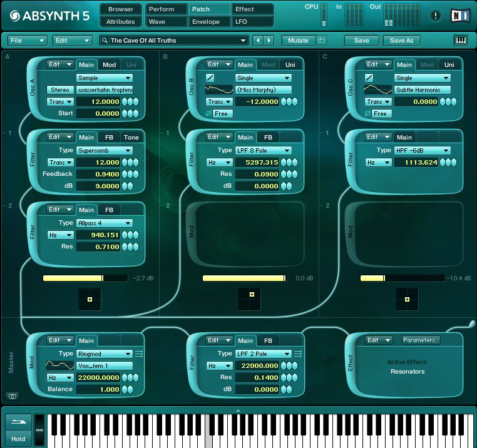Screen dimensions: 477x448
Task: Click the wasserhahn tropfend sample name
Action: 105,89
